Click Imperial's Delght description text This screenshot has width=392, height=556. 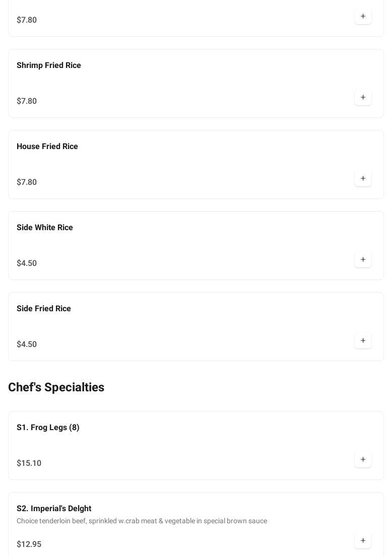[142, 521]
